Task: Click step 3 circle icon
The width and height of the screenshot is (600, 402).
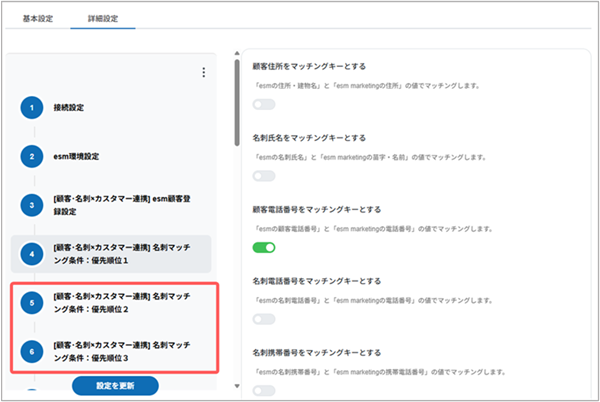Action: [x=32, y=205]
